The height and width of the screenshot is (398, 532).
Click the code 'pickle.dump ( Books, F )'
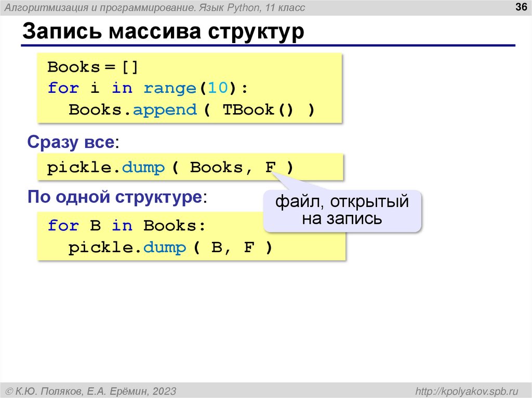pos(170,168)
